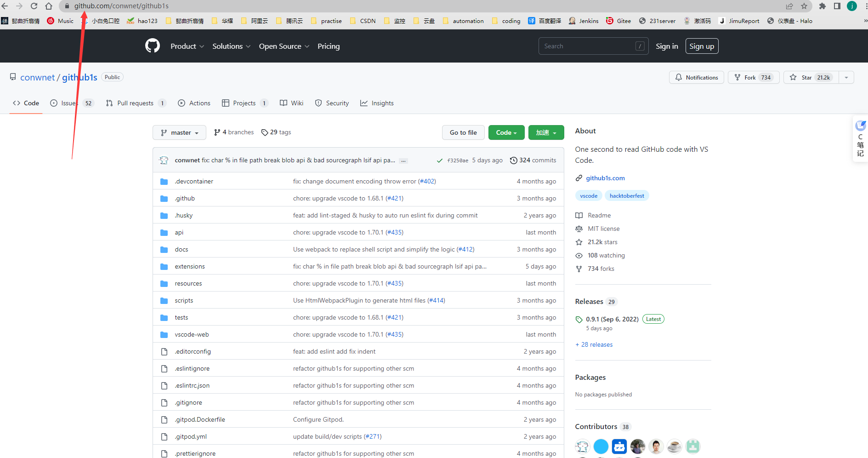Open the Pricing menu item

tap(328, 46)
